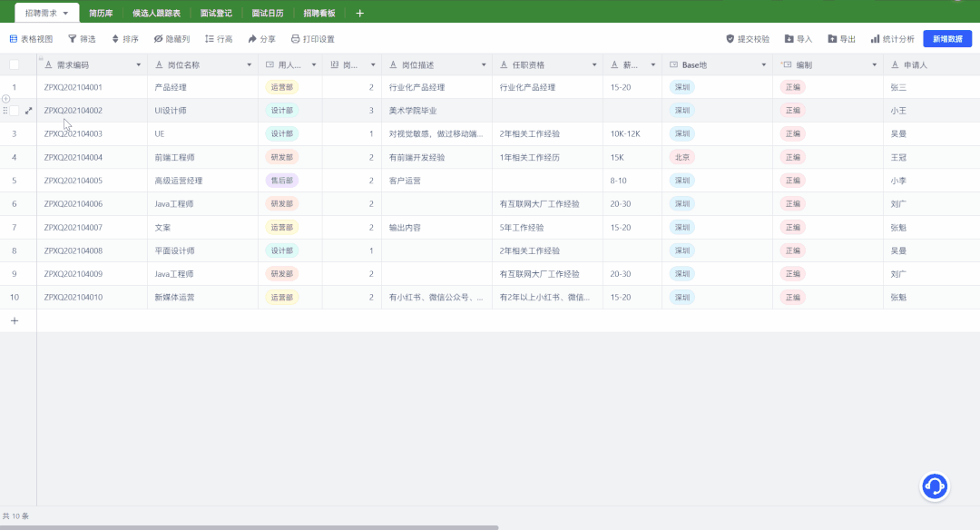Image resolution: width=980 pixels, height=530 pixels.
Task: Open the 行高 row height tool
Action: click(219, 39)
